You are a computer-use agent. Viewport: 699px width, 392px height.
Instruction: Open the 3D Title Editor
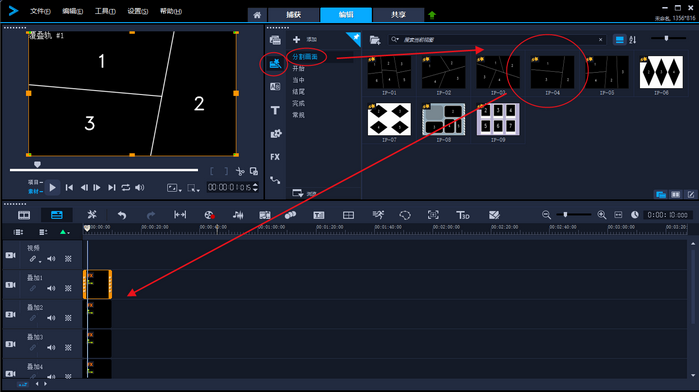click(x=463, y=215)
